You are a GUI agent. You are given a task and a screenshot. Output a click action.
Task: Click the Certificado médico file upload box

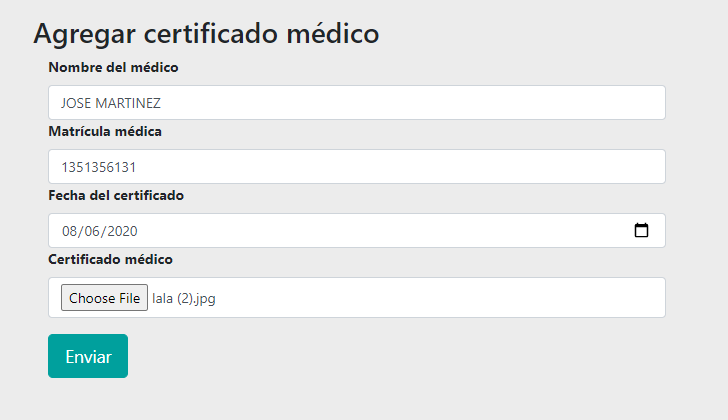(x=357, y=297)
